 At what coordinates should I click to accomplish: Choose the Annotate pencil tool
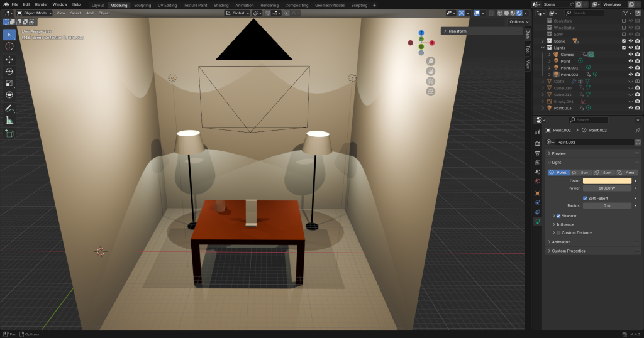point(9,108)
